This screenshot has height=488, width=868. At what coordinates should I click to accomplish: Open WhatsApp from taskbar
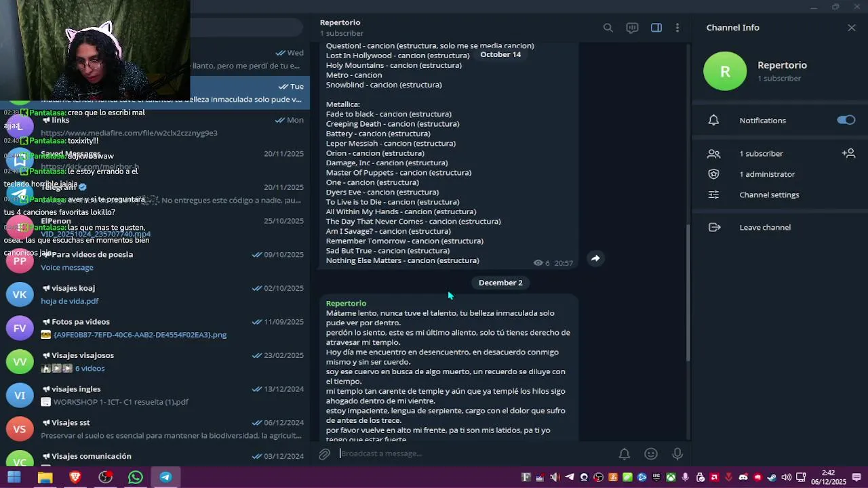pyautogui.click(x=136, y=477)
